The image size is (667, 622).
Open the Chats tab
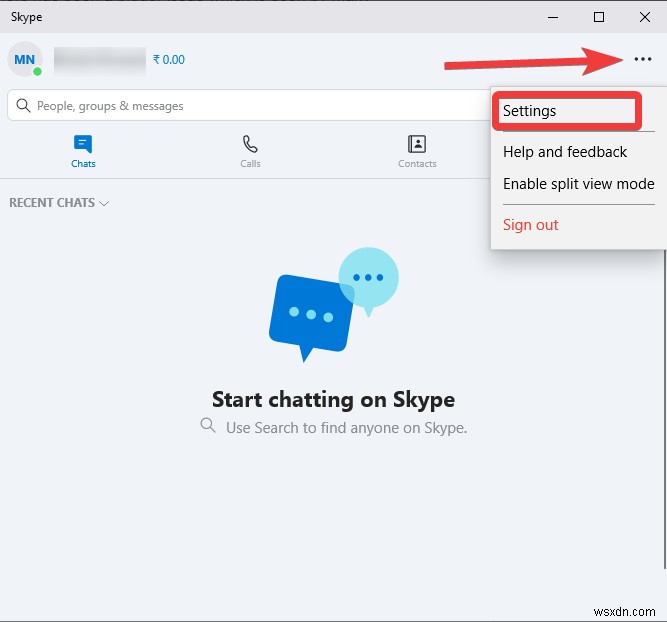[x=83, y=151]
